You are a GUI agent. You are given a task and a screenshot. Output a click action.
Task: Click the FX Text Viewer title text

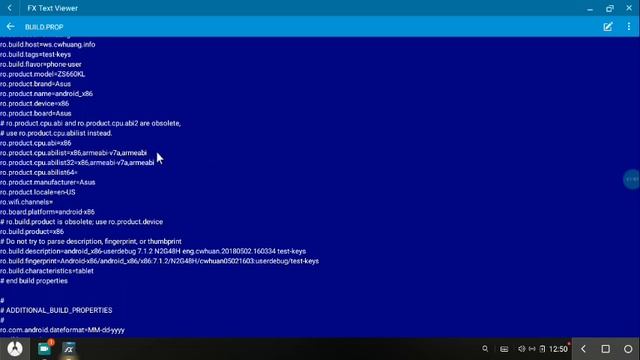point(53,8)
